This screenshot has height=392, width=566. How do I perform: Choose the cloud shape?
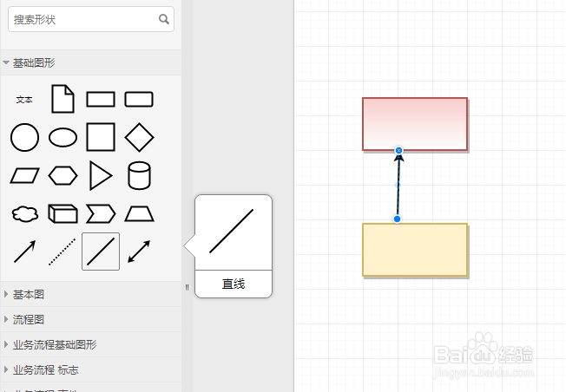pyautogui.click(x=24, y=213)
